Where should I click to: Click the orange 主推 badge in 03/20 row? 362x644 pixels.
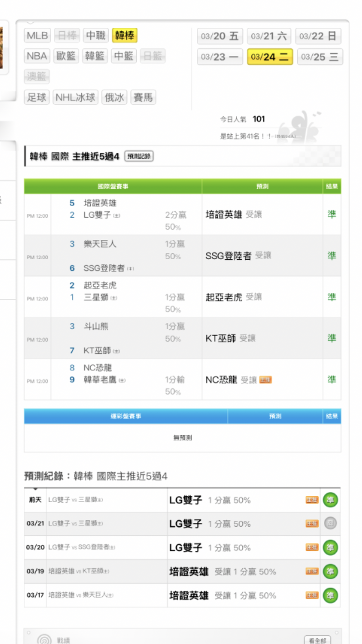pos(312,547)
